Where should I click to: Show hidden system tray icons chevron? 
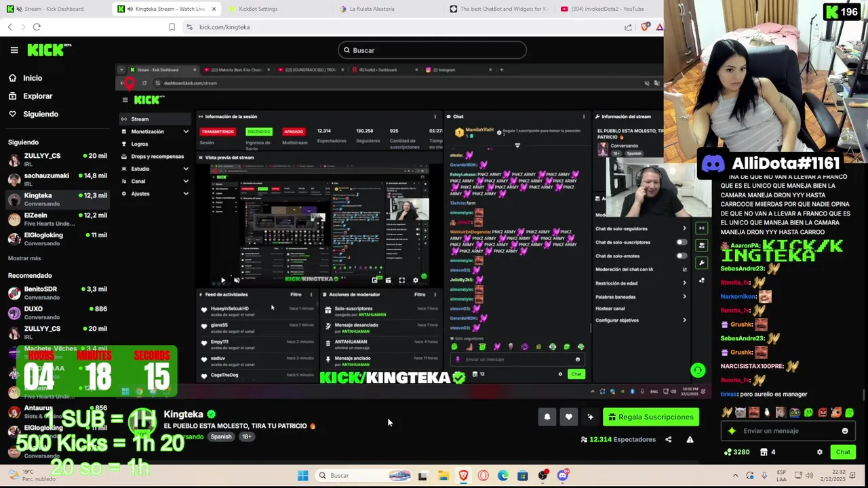735,476
